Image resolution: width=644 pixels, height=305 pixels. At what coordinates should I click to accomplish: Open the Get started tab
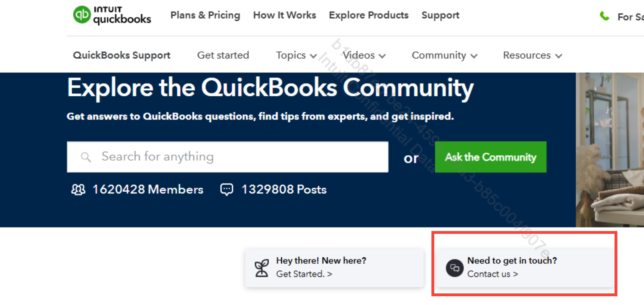tap(223, 55)
